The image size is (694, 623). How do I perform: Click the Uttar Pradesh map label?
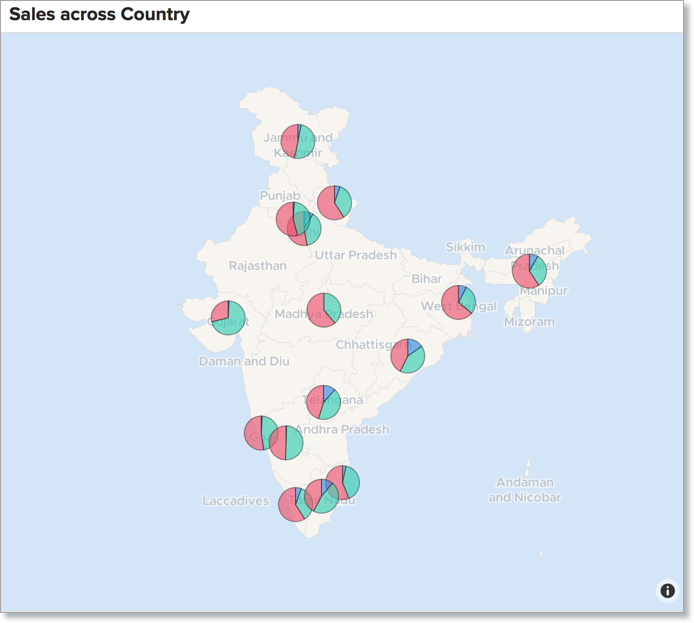[355, 255]
